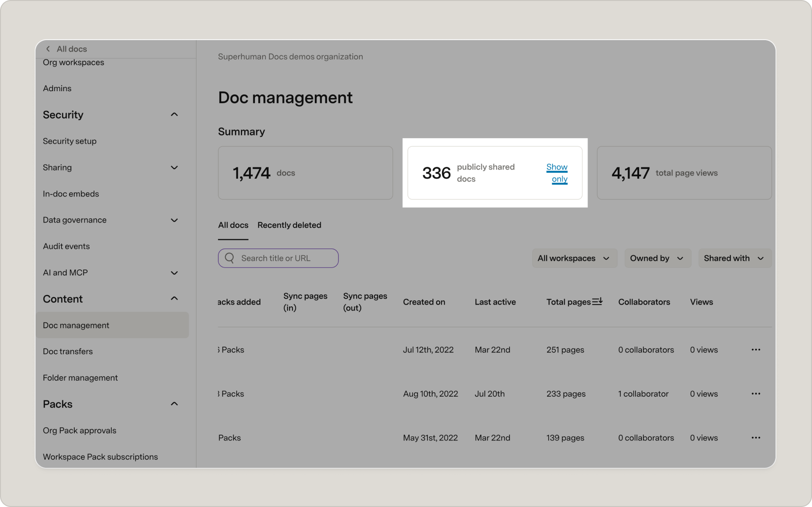Open options menu for the 251 pages row

(756, 350)
